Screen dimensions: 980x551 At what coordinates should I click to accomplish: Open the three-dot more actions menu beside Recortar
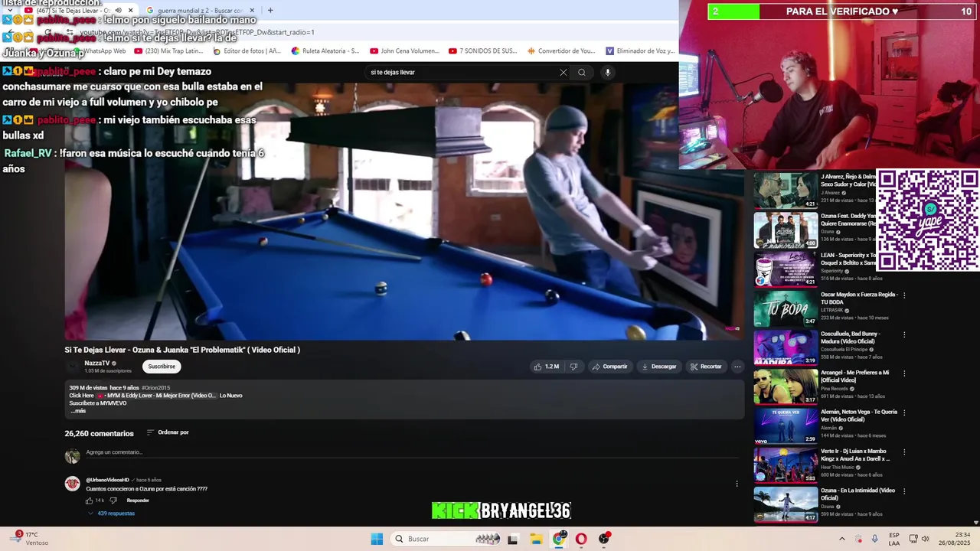737,367
